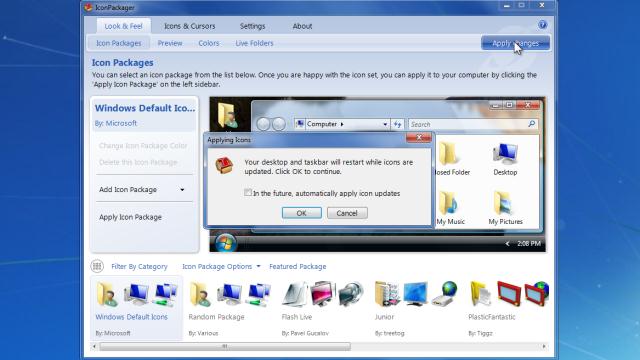This screenshot has height=360, width=640.
Task: Select the Junior icon package
Action: coord(415,308)
